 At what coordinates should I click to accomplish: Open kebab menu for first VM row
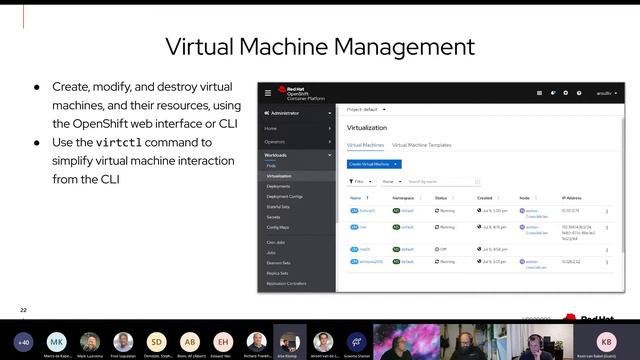tap(607, 211)
